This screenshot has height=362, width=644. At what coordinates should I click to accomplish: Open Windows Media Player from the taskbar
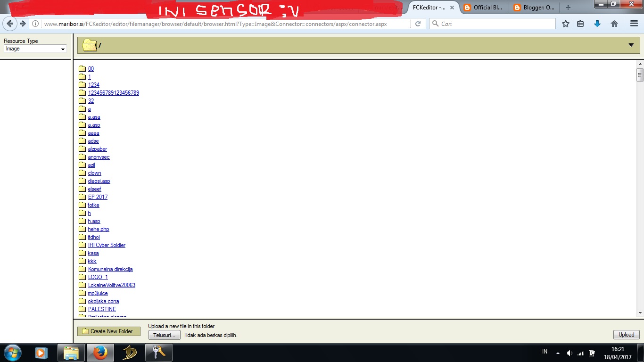click(41, 352)
